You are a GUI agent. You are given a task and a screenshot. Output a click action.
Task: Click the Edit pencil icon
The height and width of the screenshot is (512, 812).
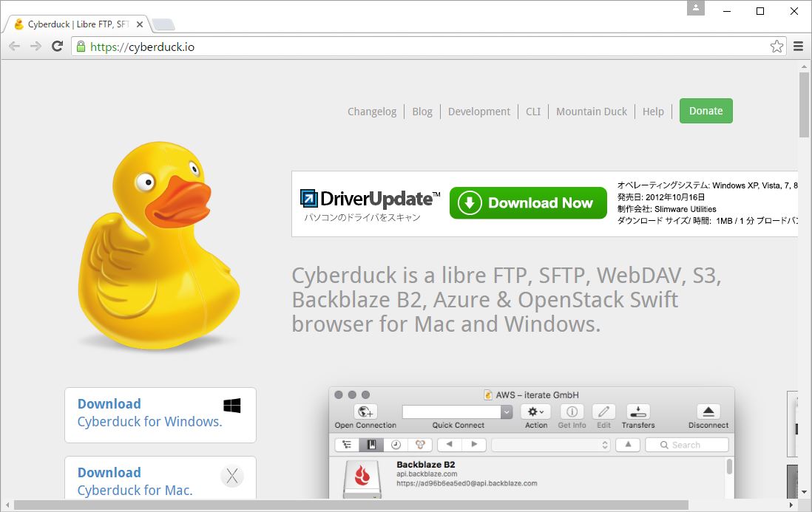click(603, 412)
